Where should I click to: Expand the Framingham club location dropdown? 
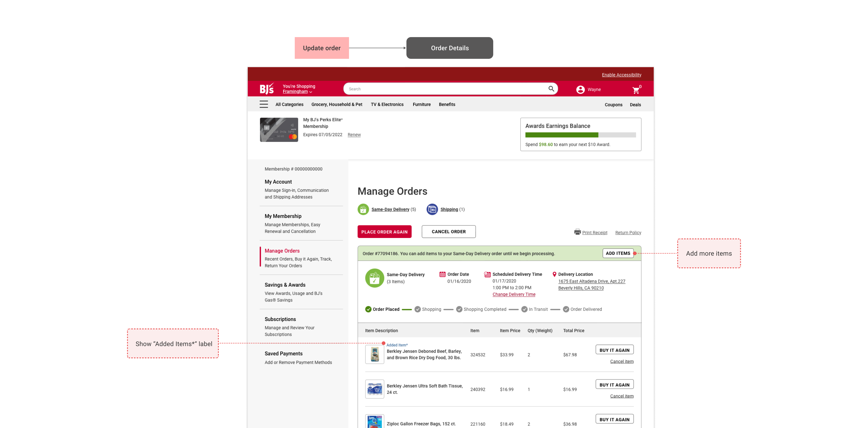297,91
